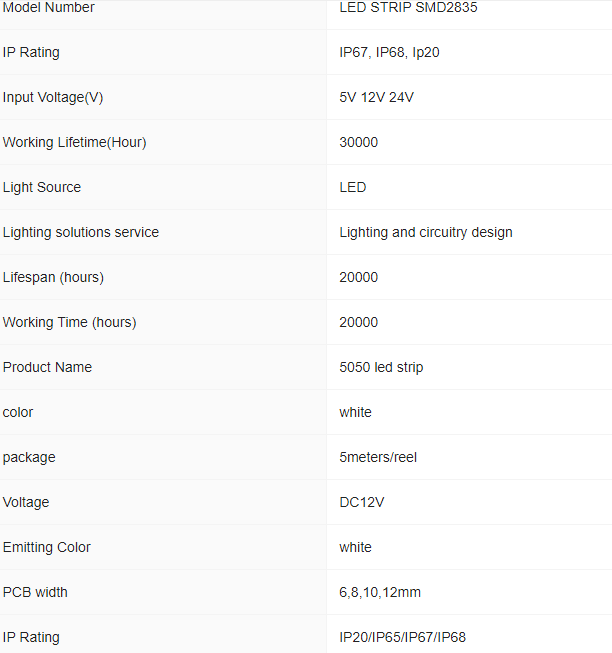This screenshot has width=612, height=653.
Task: Select the 'Lighting and circuitry design' value
Action: pos(426,232)
